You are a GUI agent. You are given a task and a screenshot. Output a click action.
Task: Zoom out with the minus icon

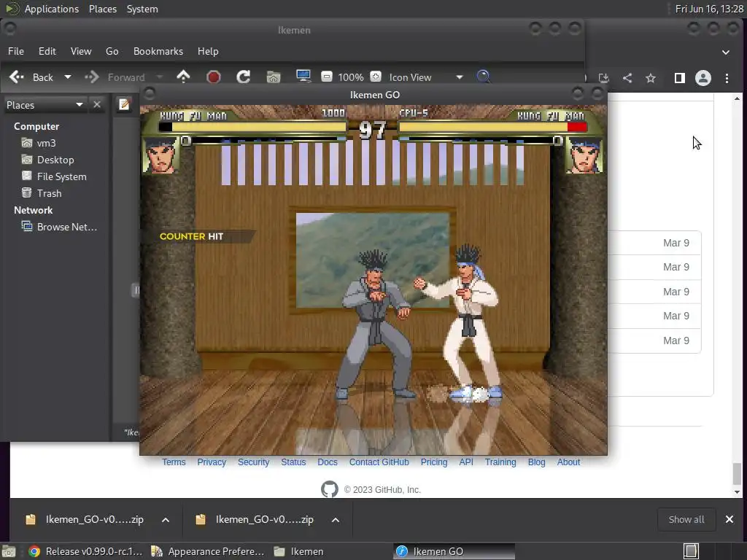pyautogui.click(x=326, y=77)
